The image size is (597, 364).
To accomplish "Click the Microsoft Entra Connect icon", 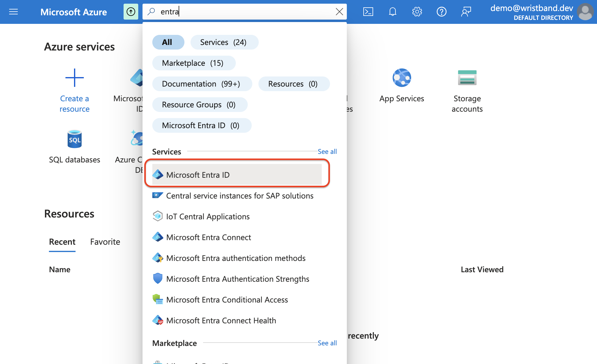I will 158,237.
